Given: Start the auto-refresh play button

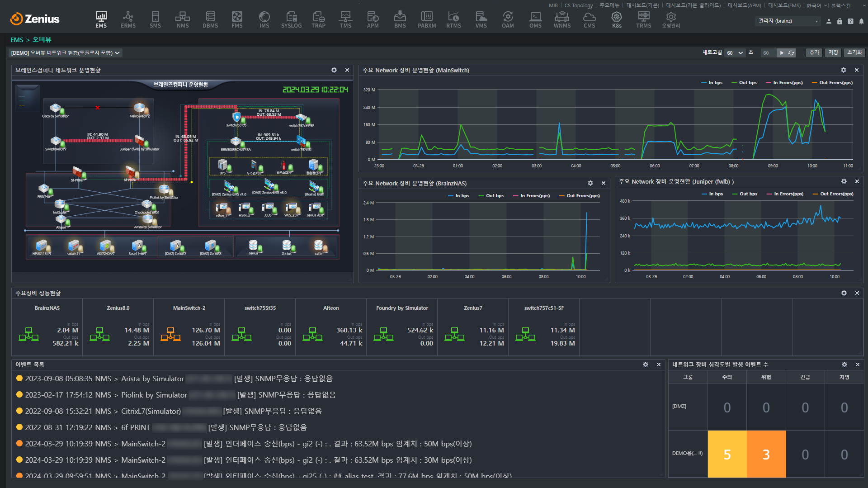Looking at the screenshot, I should pos(781,53).
